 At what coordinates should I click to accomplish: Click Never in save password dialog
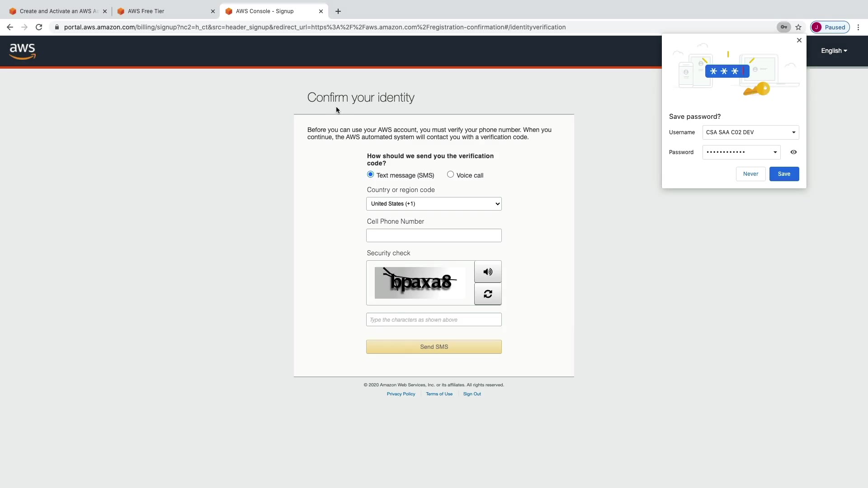(x=750, y=174)
